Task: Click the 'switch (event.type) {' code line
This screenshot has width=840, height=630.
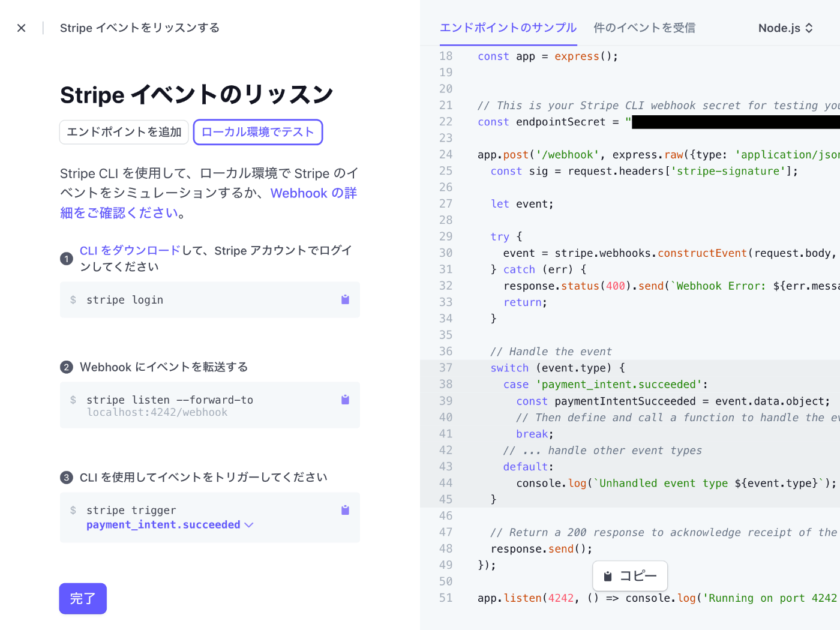Action: (558, 368)
